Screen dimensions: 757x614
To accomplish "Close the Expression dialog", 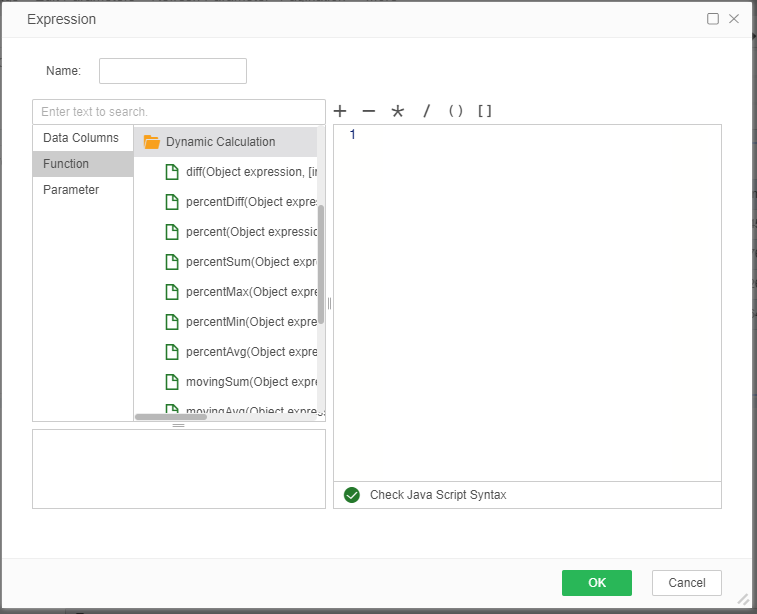I will 734,19.
